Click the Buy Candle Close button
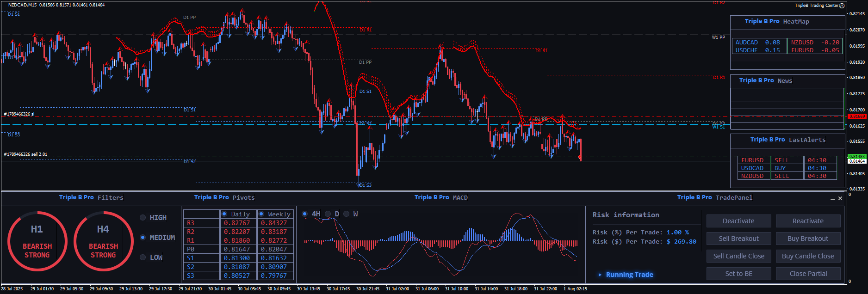The height and width of the screenshot is (294, 868). 808,256
